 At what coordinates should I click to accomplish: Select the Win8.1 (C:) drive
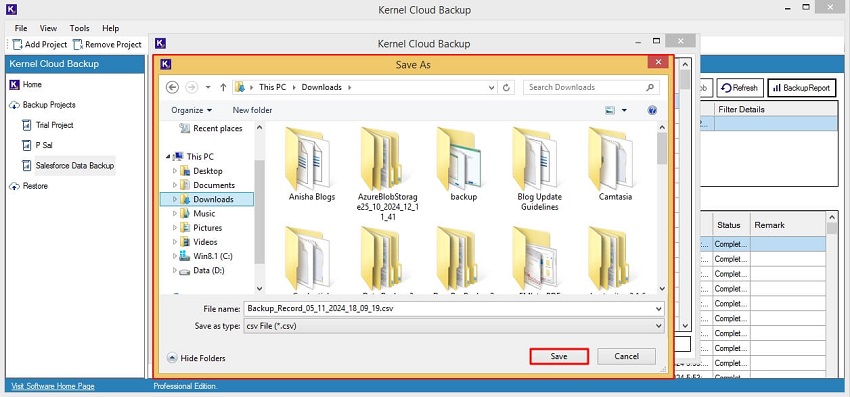(x=207, y=256)
